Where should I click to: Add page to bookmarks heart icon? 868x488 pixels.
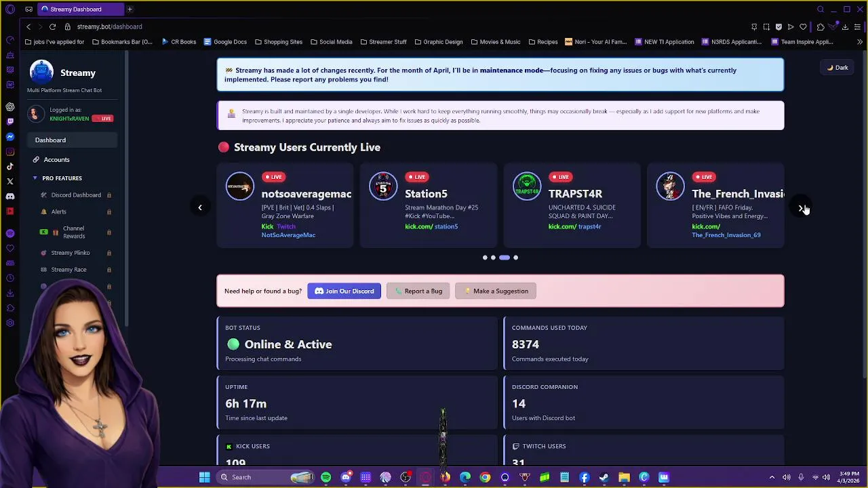(803, 27)
